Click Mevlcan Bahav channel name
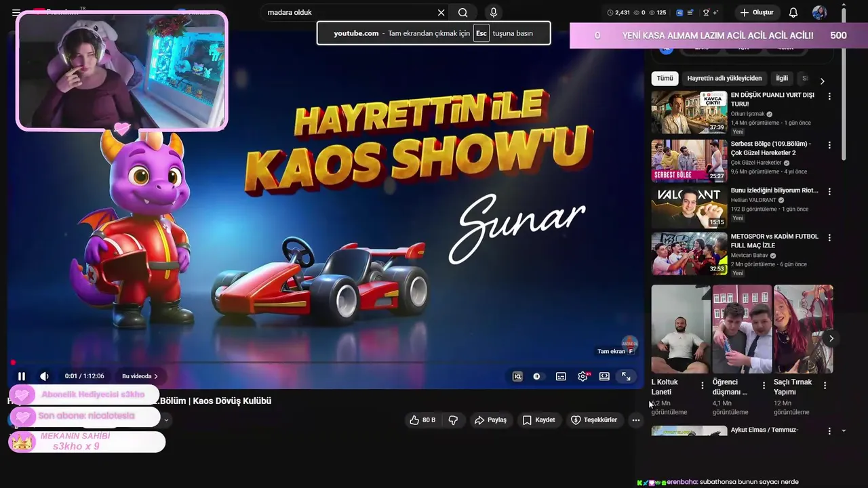Screen dimensions: 868x488 [x=749, y=255]
